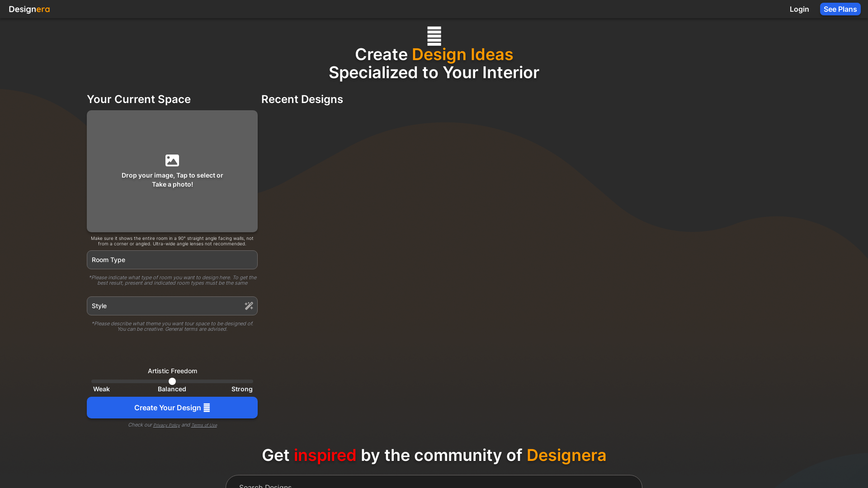
Task: Set Artistic Freedom to Weak
Action: [x=95, y=381]
